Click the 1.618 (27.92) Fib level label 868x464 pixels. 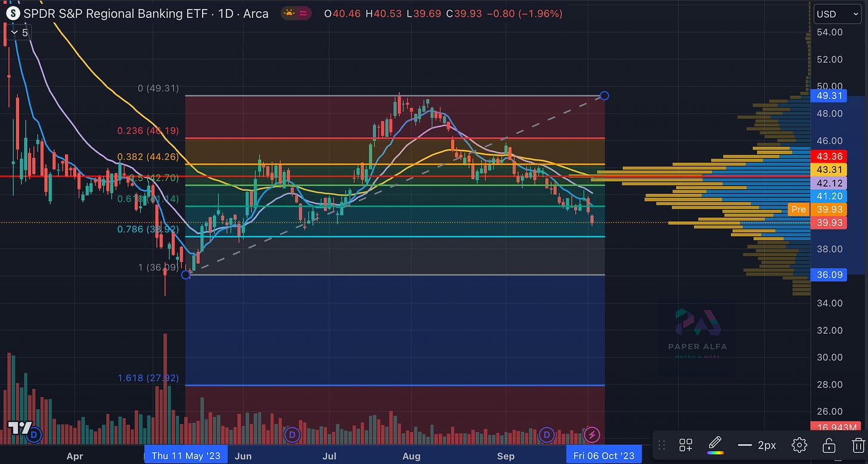[x=148, y=378]
